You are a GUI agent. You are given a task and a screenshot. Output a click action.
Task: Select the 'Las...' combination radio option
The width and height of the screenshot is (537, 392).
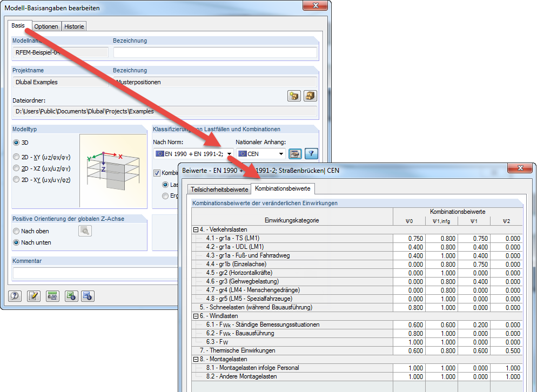[165, 185]
